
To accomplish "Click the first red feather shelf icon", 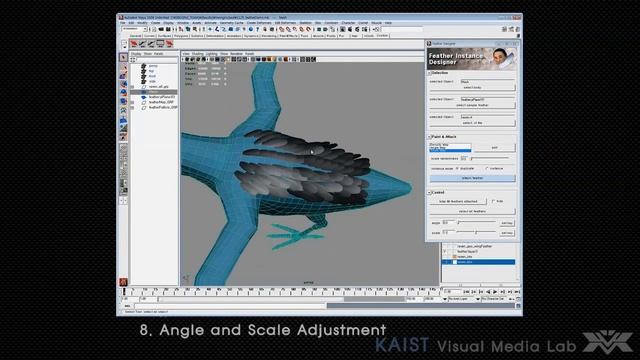I will [x=133, y=44].
